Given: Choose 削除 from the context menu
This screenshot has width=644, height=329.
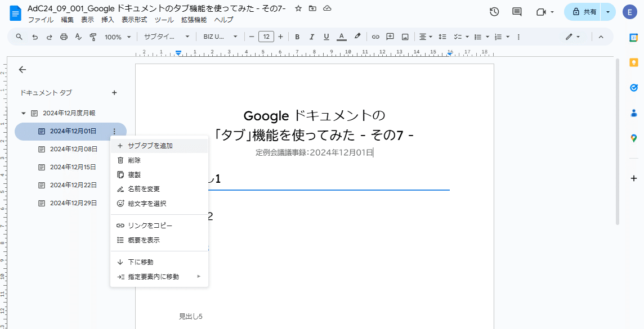Looking at the screenshot, I should 159,160.
